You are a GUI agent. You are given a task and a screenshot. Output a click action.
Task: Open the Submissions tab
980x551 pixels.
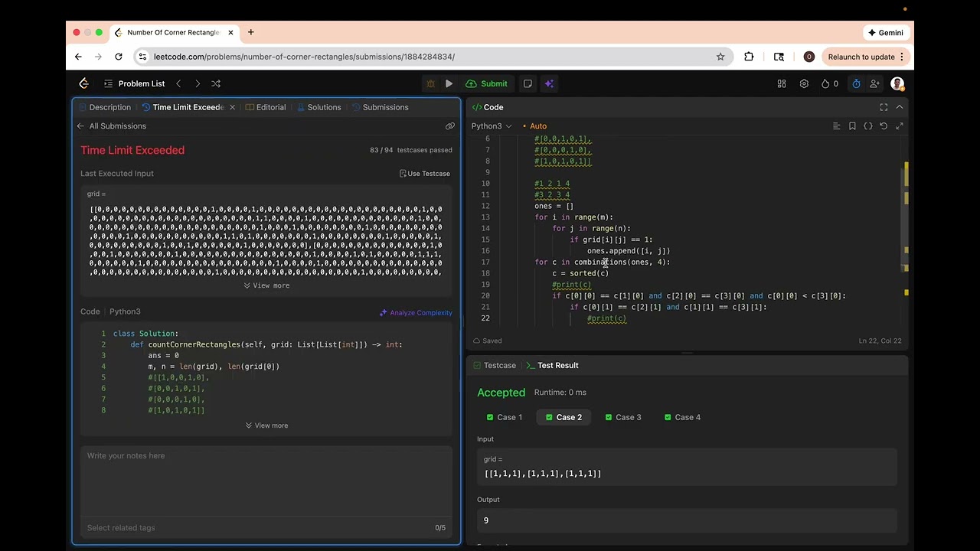tap(380, 107)
